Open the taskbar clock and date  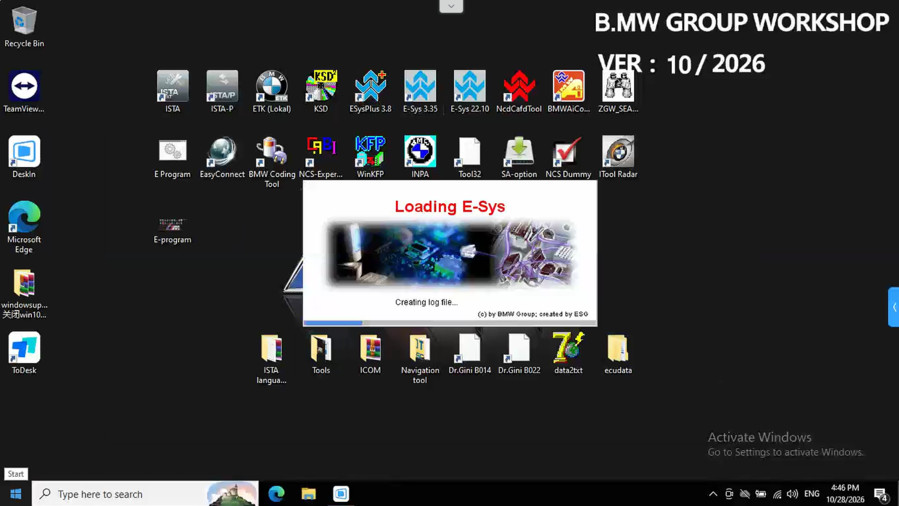point(845,494)
